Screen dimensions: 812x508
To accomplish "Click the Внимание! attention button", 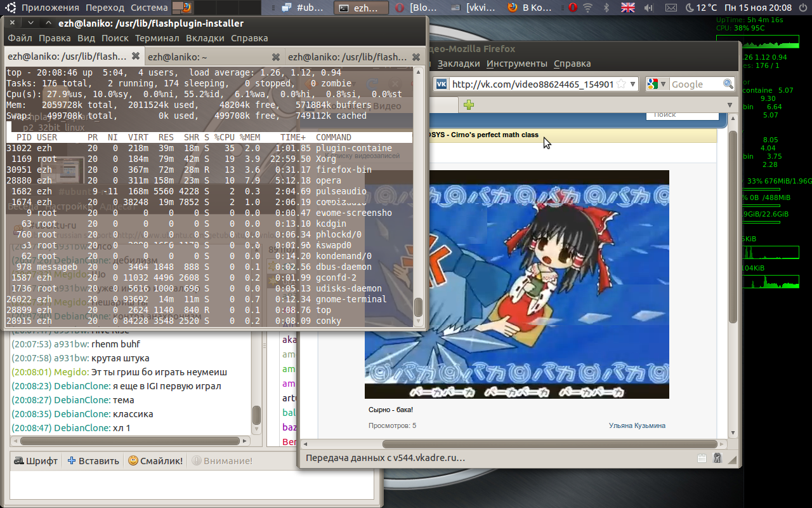I will click(x=222, y=461).
